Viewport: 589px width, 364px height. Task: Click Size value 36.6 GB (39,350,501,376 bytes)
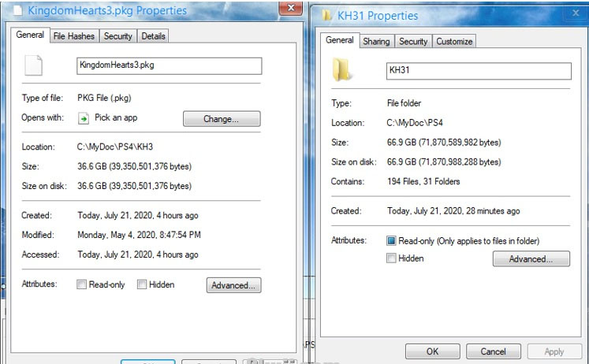point(135,166)
